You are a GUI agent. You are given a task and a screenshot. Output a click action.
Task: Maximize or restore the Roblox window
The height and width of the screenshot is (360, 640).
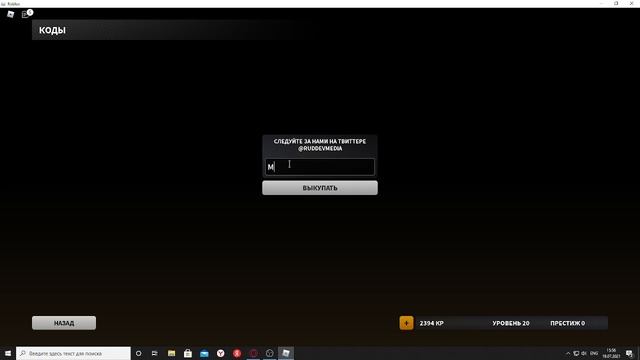tap(616, 3)
